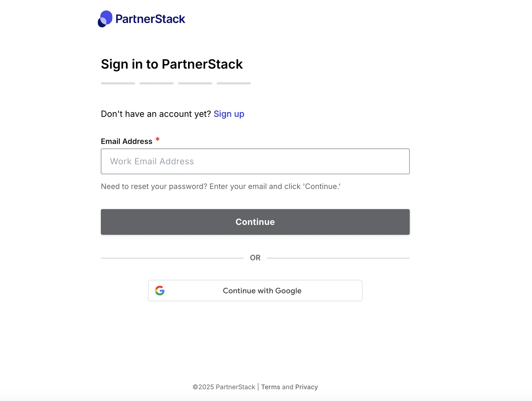Focus the Work Email Address field
The height and width of the screenshot is (401, 532).
click(x=255, y=161)
